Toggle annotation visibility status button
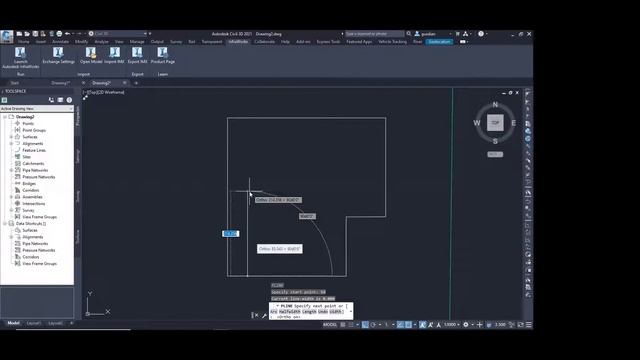 coord(423,324)
